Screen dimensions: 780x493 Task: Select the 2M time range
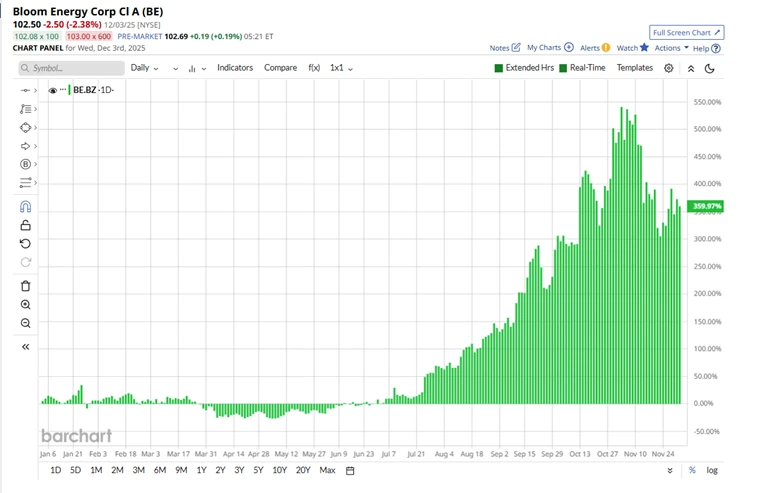[117, 470]
